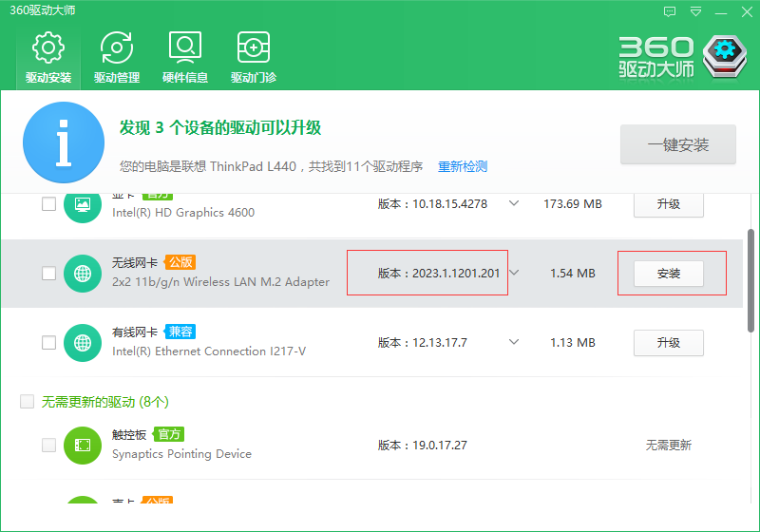This screenshot has height=532, width=760.
Task: Click the 触控板 label text
Action: tap(129, 434)
